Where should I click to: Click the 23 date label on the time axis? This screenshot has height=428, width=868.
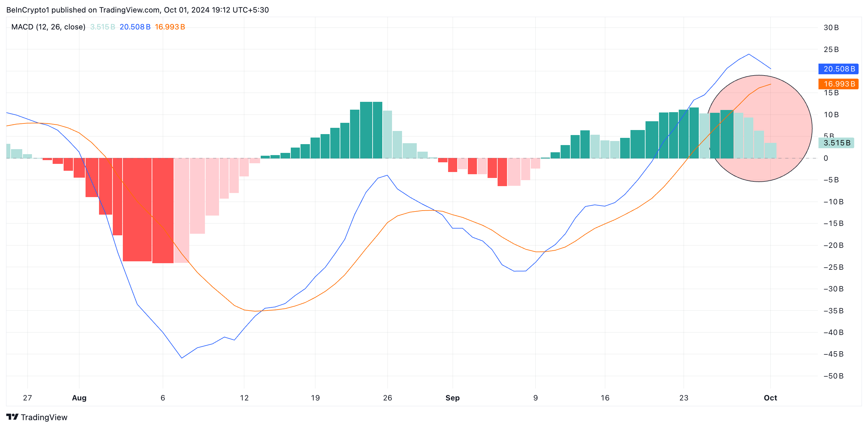click(x=684, y=398)
